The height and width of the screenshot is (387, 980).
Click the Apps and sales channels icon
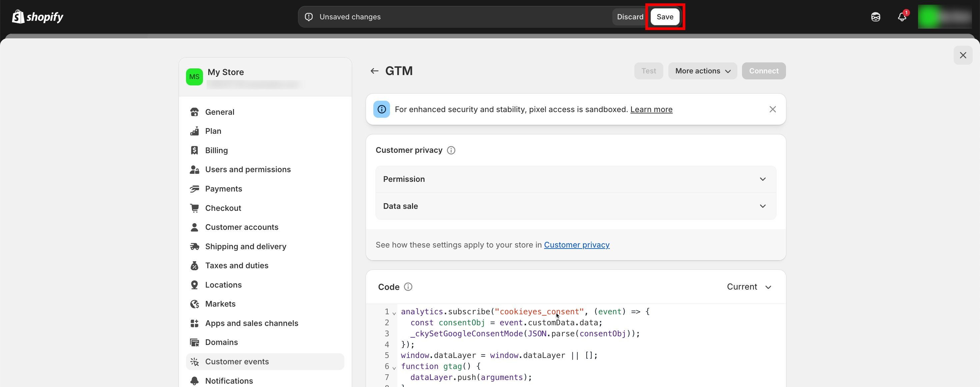pyautogui.click(x=194, y=323)
